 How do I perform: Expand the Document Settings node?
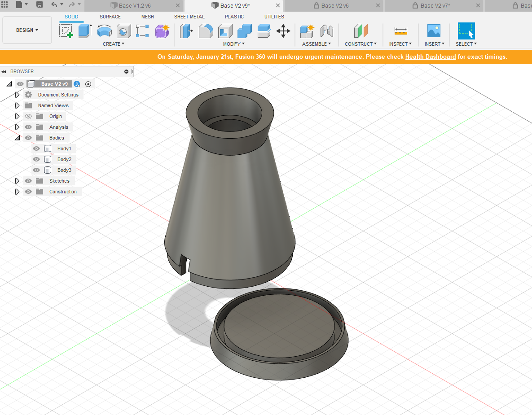[17, 95]
